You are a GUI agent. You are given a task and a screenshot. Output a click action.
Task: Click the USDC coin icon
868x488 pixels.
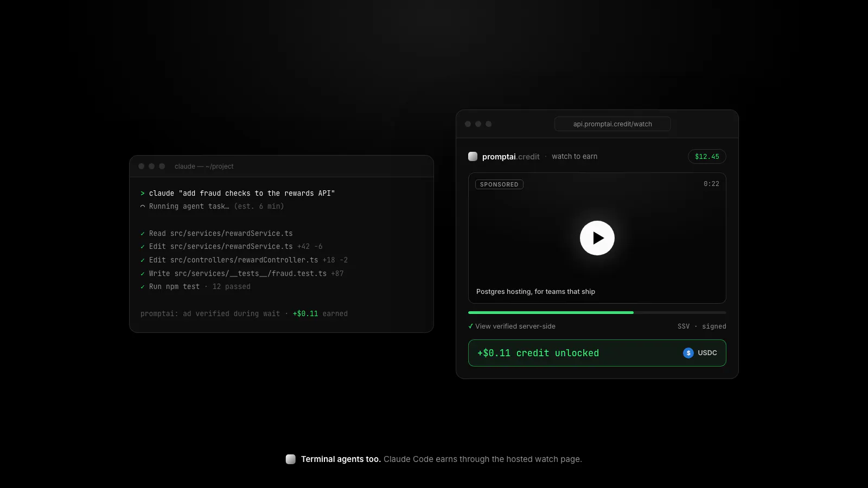[688, 353]
